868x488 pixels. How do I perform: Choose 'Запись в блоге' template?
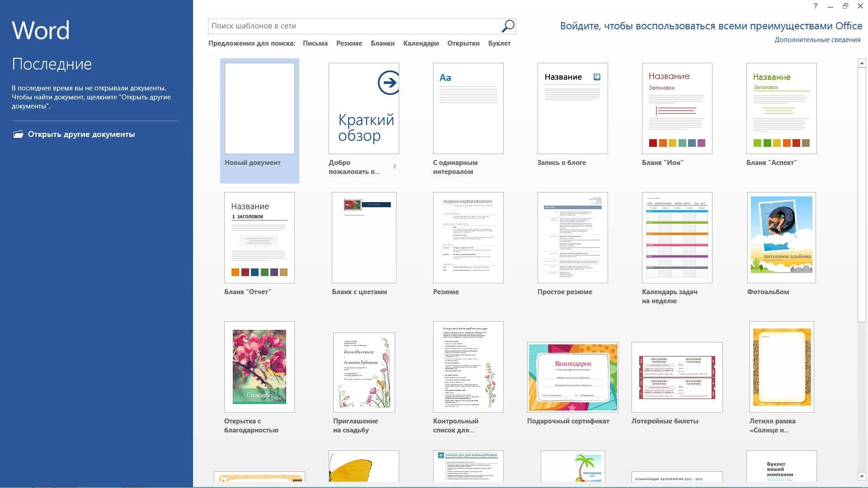[573, 108]
